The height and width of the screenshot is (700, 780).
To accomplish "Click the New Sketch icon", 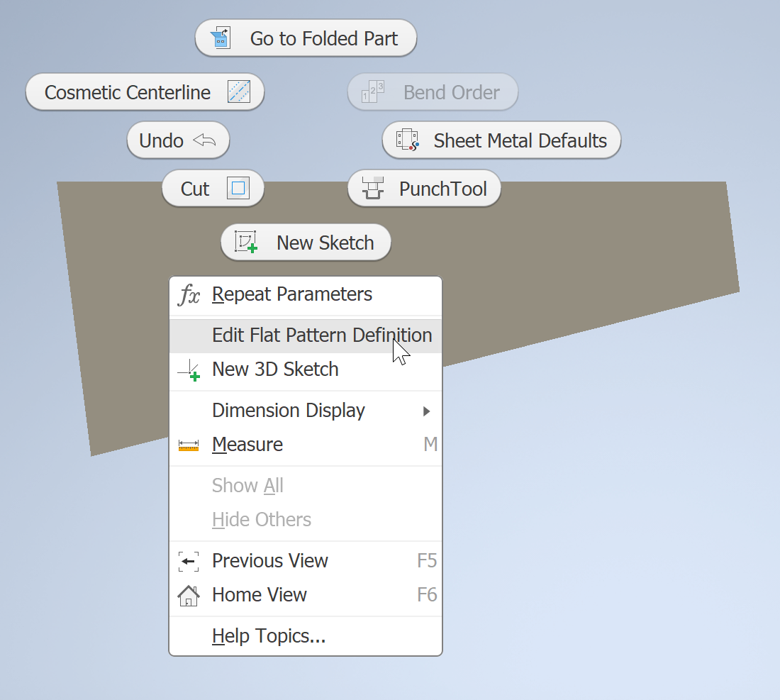I will point(245,243).
